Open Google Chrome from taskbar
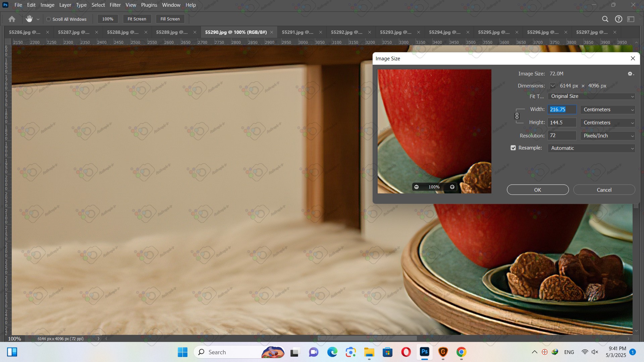 pos(461,352)
